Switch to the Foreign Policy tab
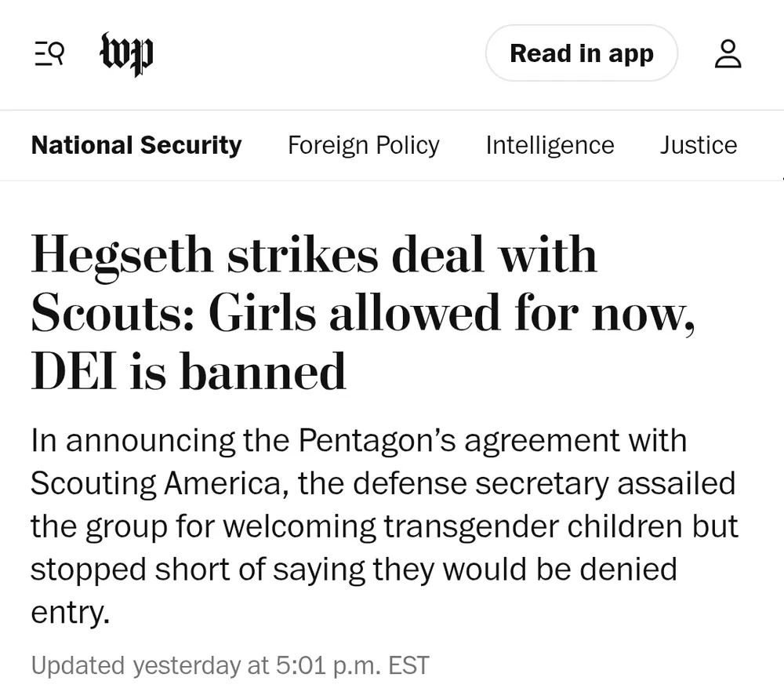The height and width of the screenshot is (699, 784). [x=363, y=145]
